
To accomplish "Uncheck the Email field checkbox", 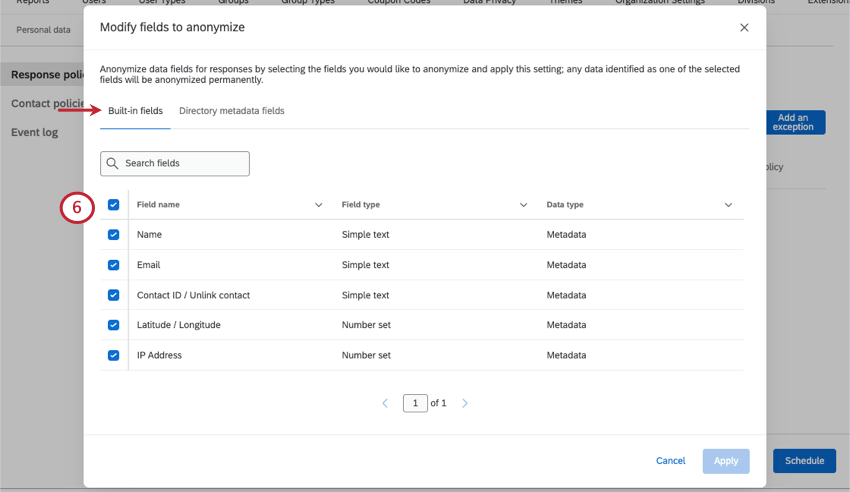I will [113, 265].
